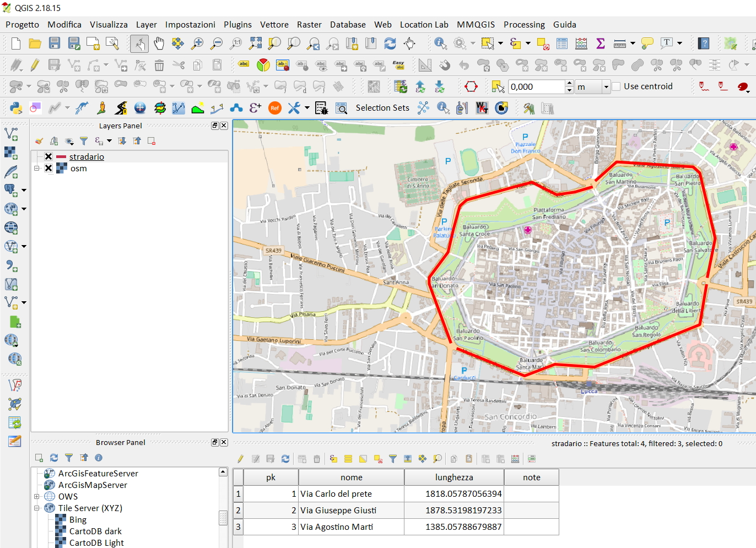Select the Pan Map hand tool
This screenshot has width=756, height=548.
pos(159,44)
